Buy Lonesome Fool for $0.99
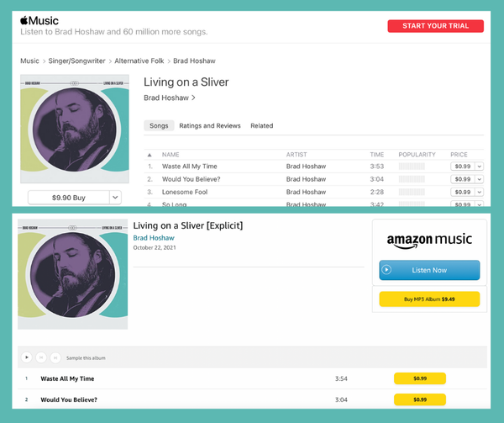The width and height of the screenshot is (504, 423). pyautogui.click(x=463, y=192)
